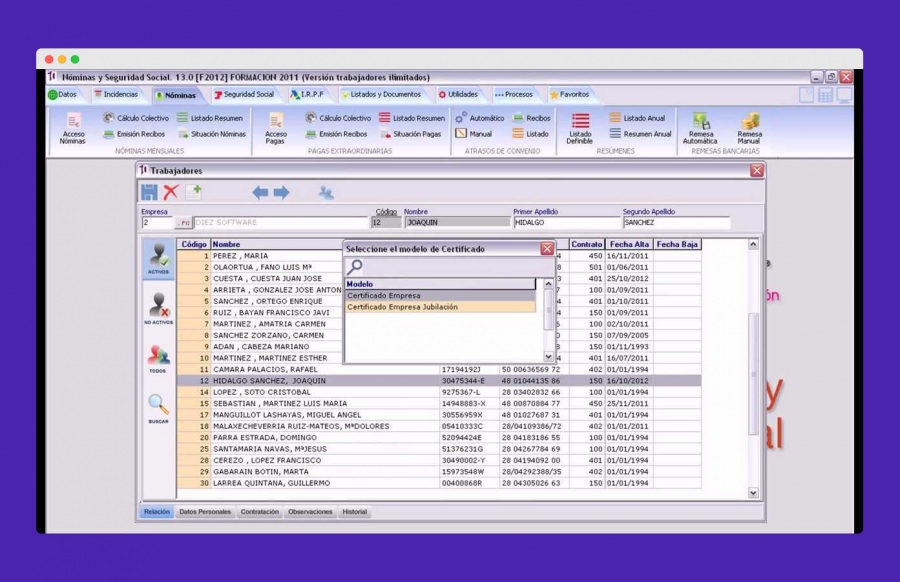
Task: Choose Certificado Empresa Jubilación model
Action: [440, 307]
